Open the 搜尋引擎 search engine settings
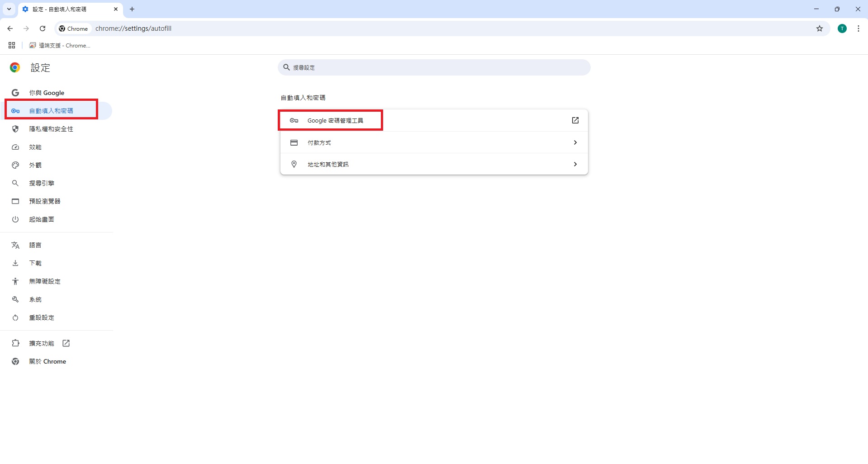868x464 pixels. click(x=41, y=183)
